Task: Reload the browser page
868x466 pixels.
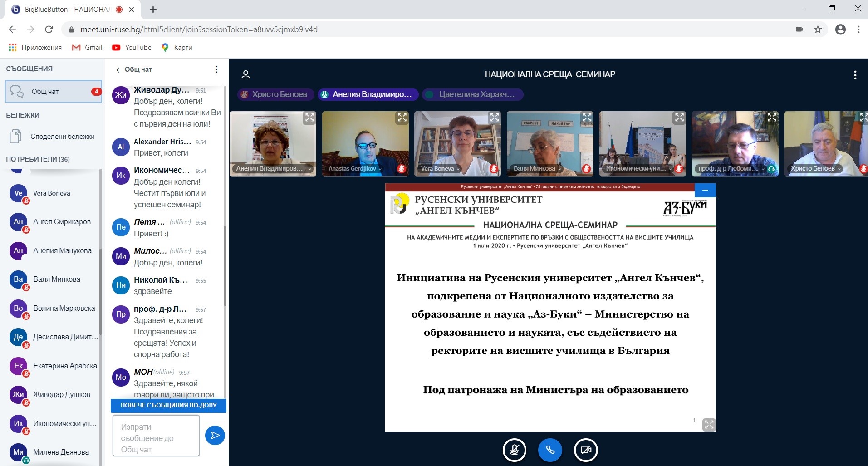Action: [x=49, y=29]
